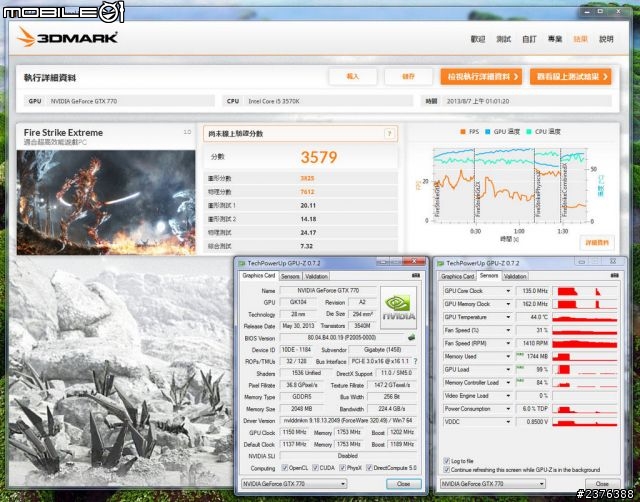
Task: Open the Power Consumption sensor dropdown
Action: 508,409
